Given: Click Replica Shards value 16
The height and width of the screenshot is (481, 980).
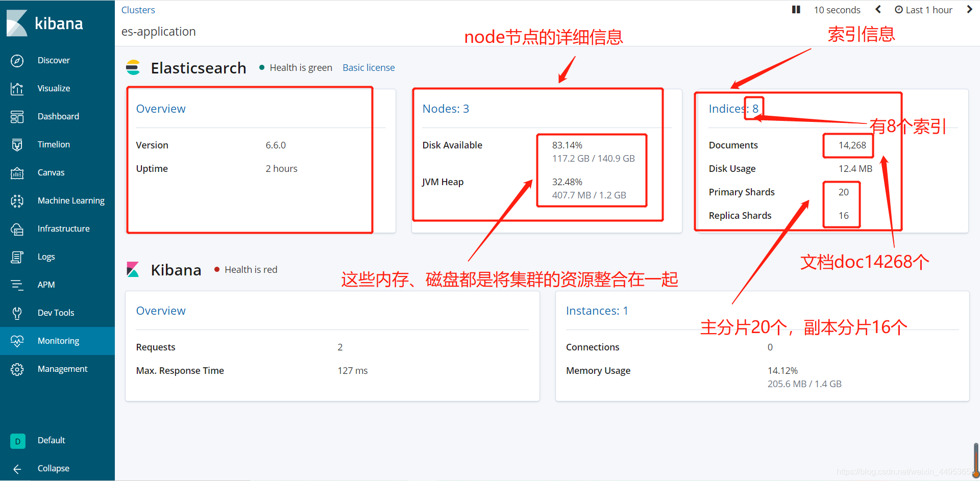Looking at the screenshot, I should click(x=843, y=216).
